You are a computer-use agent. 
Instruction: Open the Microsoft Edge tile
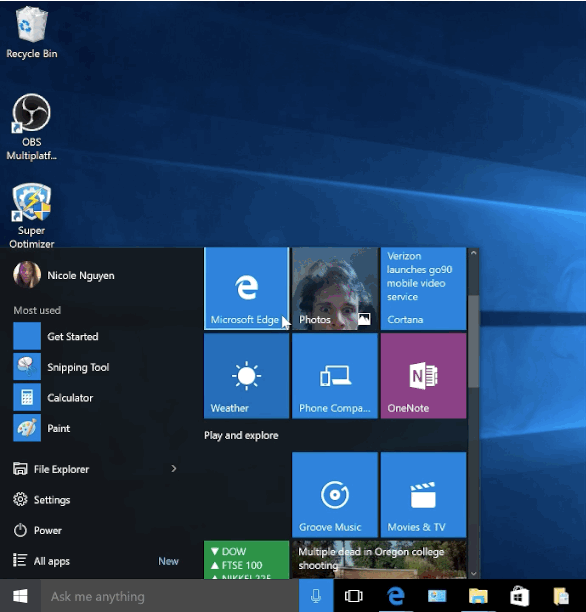click(246, 289)
